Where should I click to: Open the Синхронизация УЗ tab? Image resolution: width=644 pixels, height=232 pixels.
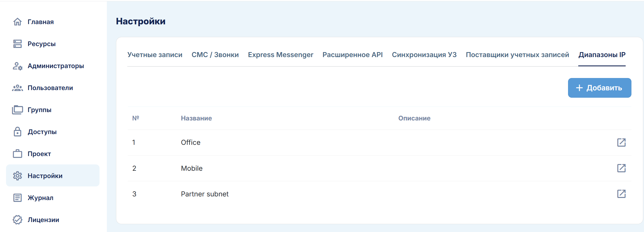click(424, 55)
